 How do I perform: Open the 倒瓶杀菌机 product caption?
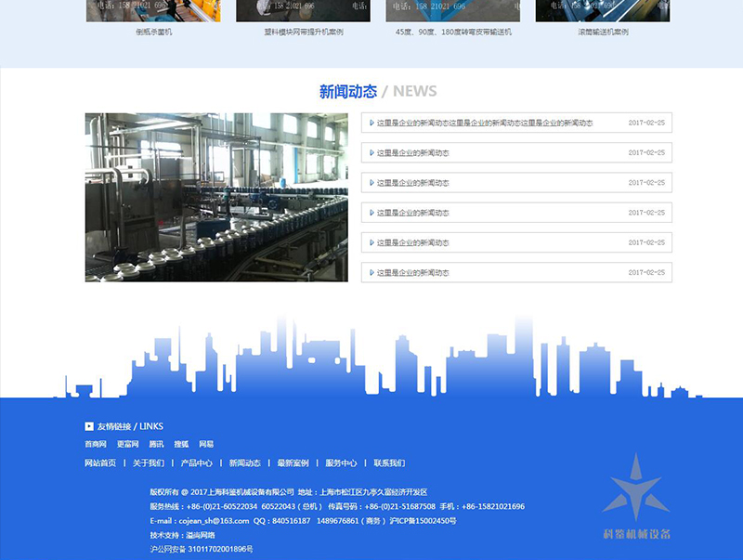pyautogui.click(x=153, y=32)
